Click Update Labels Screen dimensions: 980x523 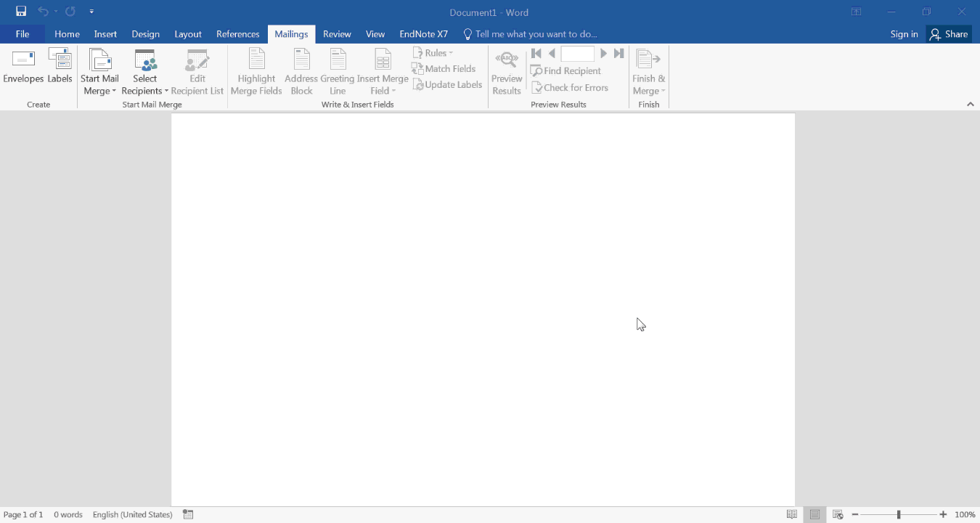447,84
